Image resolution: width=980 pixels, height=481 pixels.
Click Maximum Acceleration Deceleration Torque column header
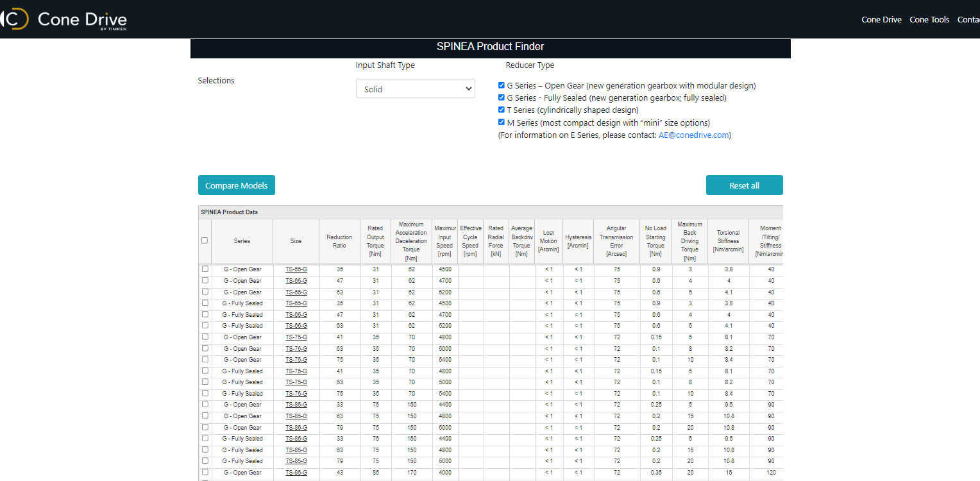coord(411,241)
